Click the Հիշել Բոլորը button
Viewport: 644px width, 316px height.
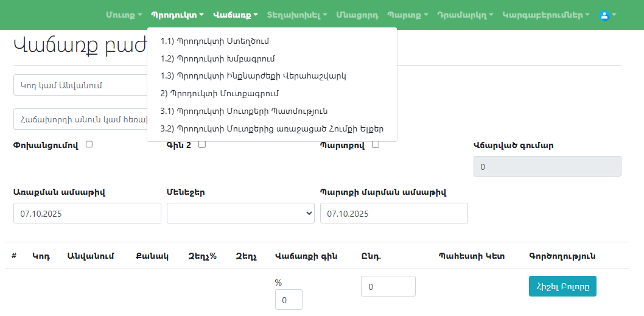point(562,286)
